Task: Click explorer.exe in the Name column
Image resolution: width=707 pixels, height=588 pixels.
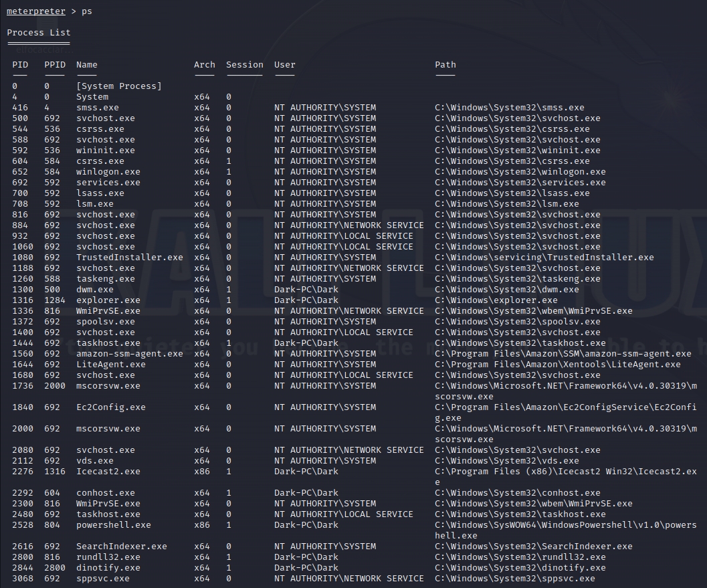Action: click(108, 300)
